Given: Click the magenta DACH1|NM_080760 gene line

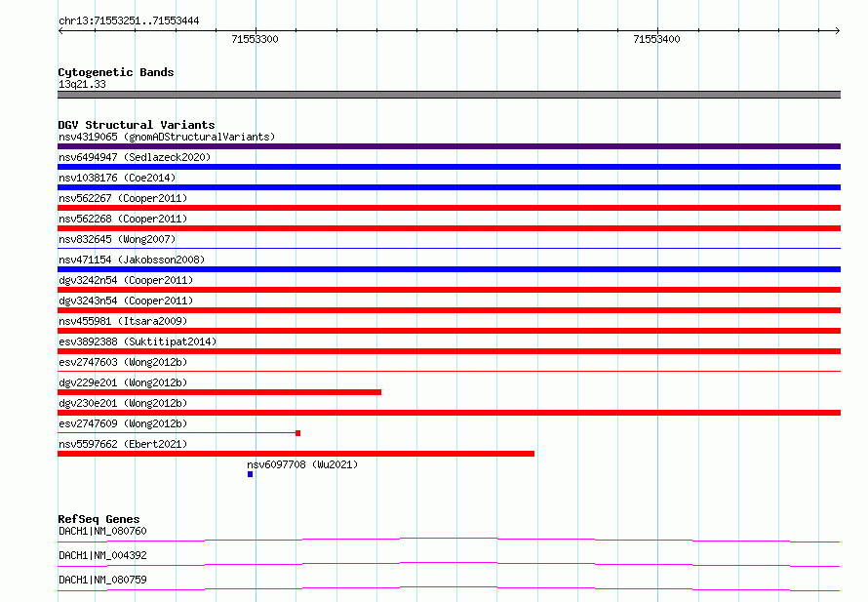Looking at the screenshot, I should click(x=449, y=540).
